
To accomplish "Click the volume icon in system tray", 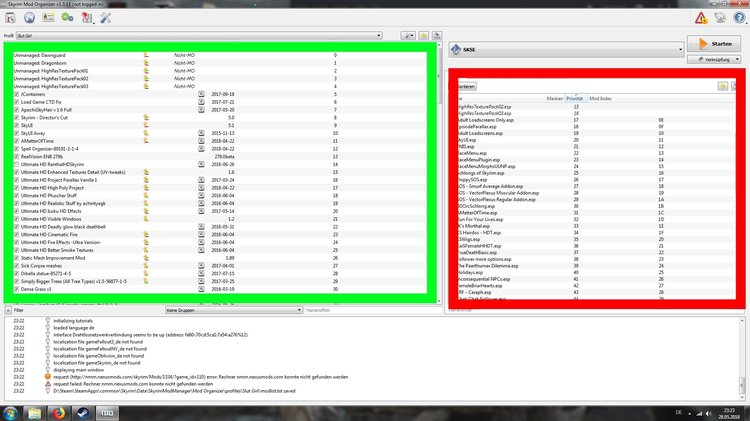I will (708, 413).
